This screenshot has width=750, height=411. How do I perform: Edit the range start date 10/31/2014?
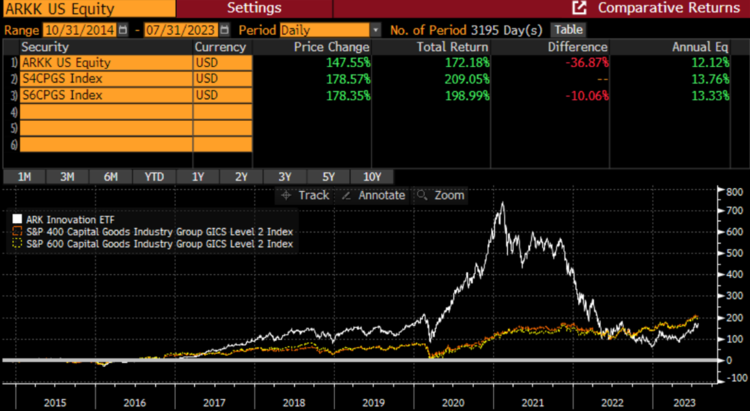(x=78, y=30)
